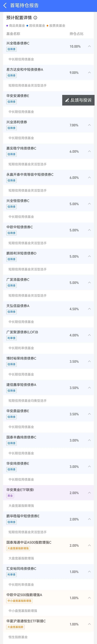Open fund 嘉实稳宁纯债债券C
Screen dimensions: 97x644
click(21, 148)
